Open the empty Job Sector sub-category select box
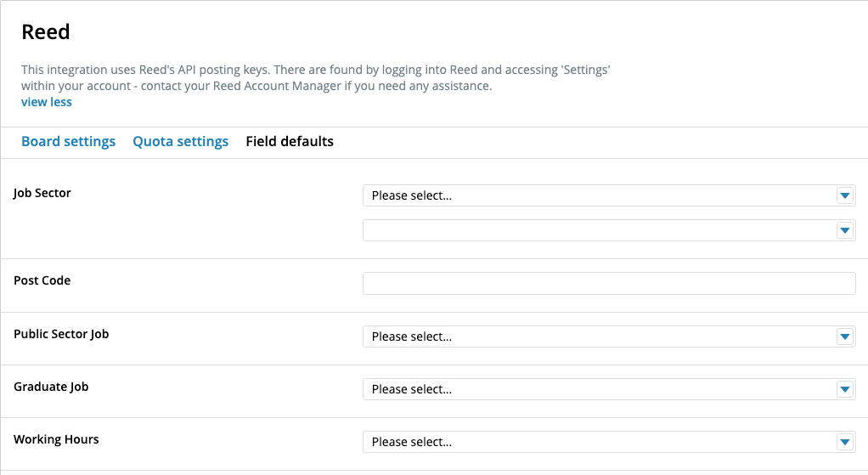 click(x=609, y=230)
